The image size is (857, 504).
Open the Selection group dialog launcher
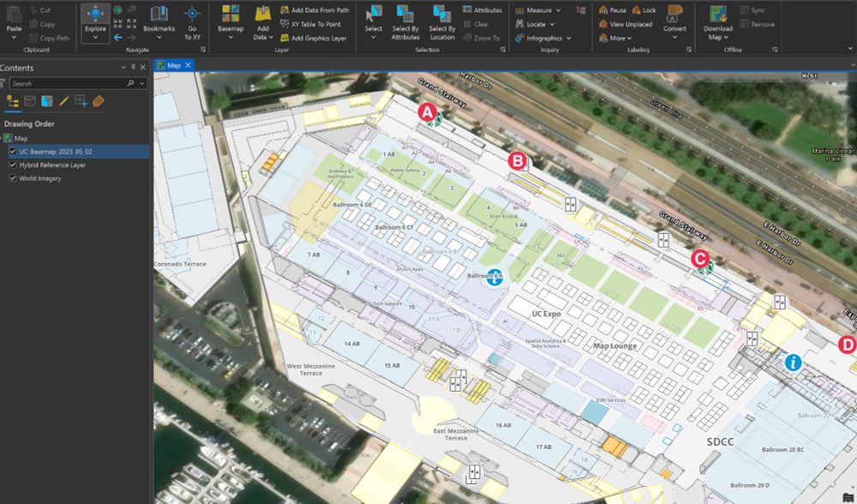(x=503, y=50)
